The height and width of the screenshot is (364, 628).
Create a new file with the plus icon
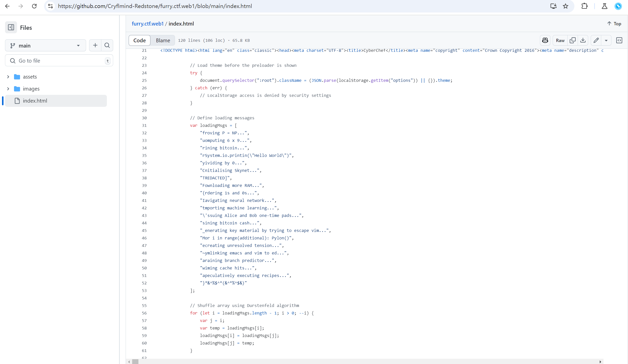click(x=95, y=45)
